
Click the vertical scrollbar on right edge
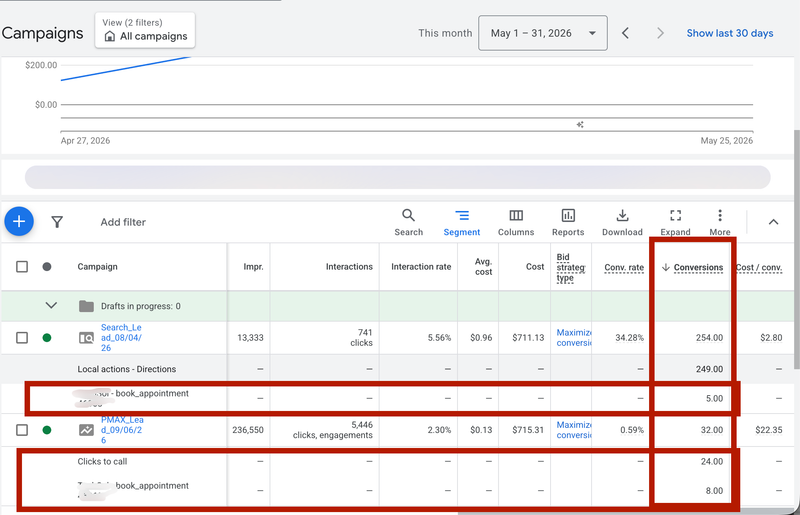pyautogui.click(x=796, y=248)
